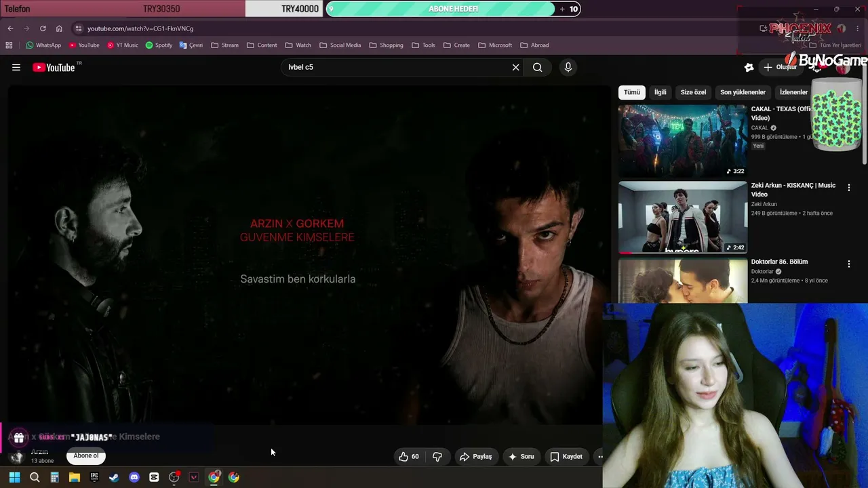Open OBS Studio from the taskbar
868x488 pixels.
click(x=174, y=477)
